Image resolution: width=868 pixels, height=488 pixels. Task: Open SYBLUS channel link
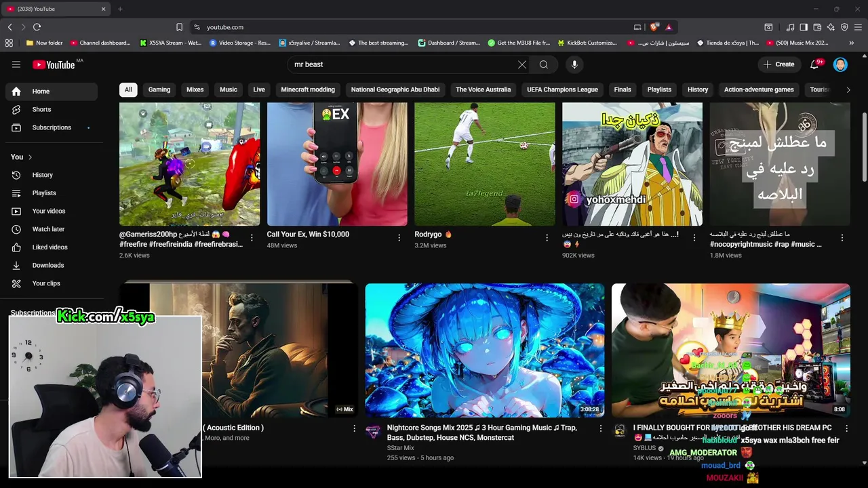point(644,448)
